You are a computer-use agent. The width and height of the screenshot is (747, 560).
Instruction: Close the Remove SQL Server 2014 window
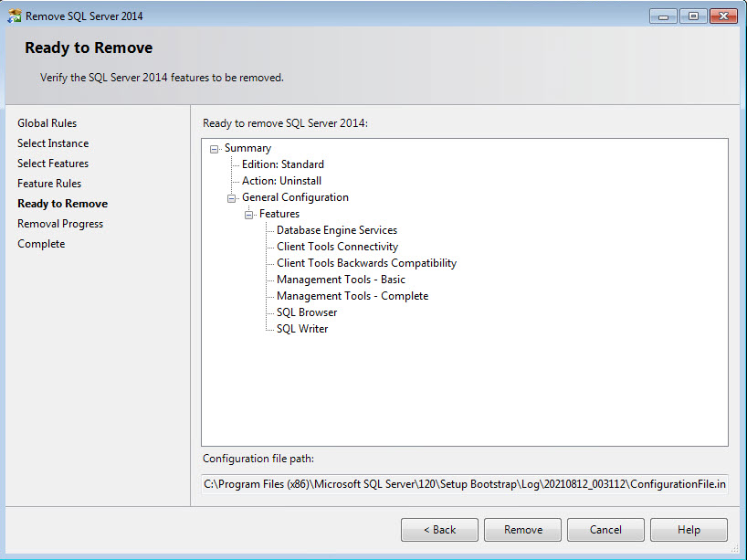coord(723,16)
